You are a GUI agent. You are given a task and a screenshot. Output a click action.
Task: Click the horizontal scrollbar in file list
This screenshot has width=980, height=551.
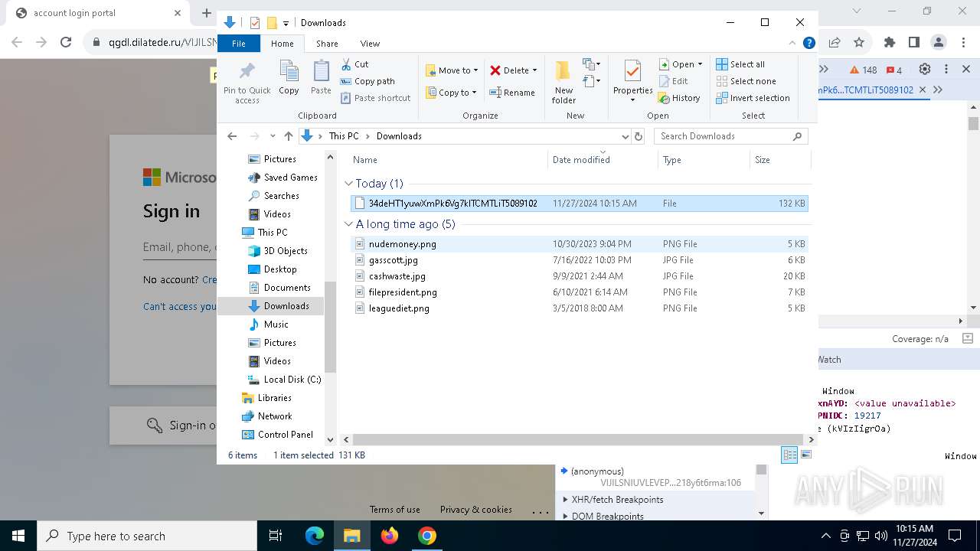[x=577, y=440]
